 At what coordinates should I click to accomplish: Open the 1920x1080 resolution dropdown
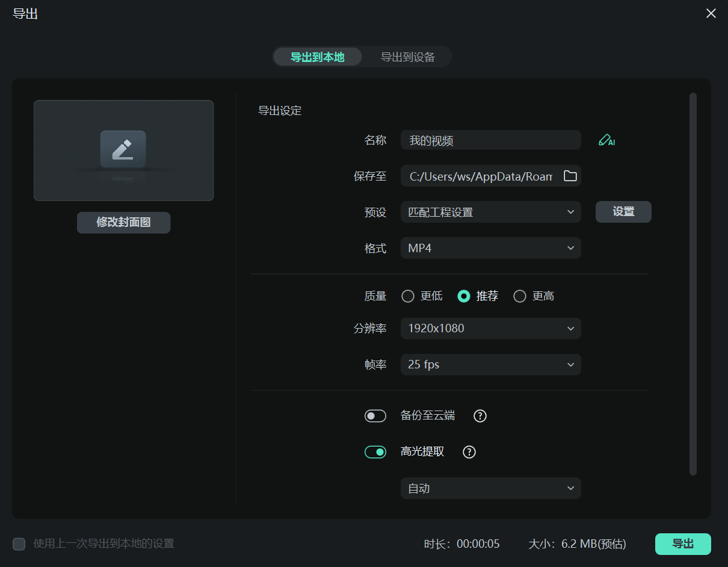pos(490,329)
